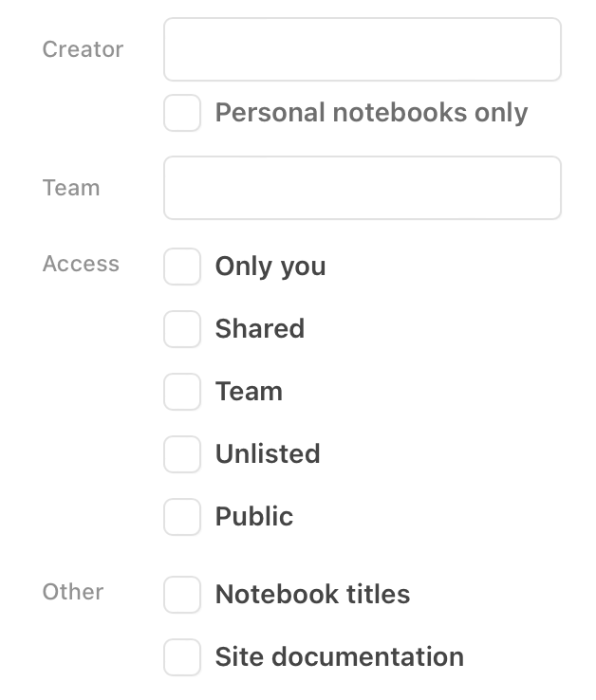Viewport: 596px width, 700px height.
Task: Click the "Shared" option label
Action: click(260, 329)
